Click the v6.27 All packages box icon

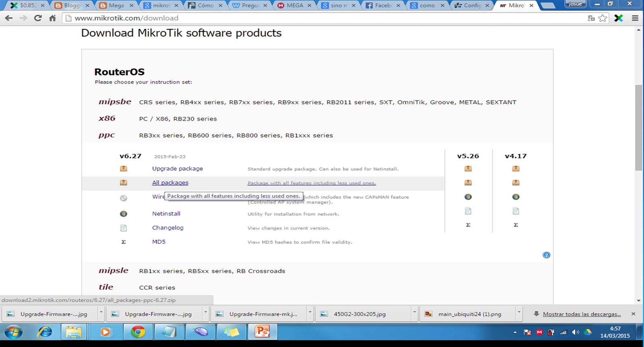(x=124, y=183)
